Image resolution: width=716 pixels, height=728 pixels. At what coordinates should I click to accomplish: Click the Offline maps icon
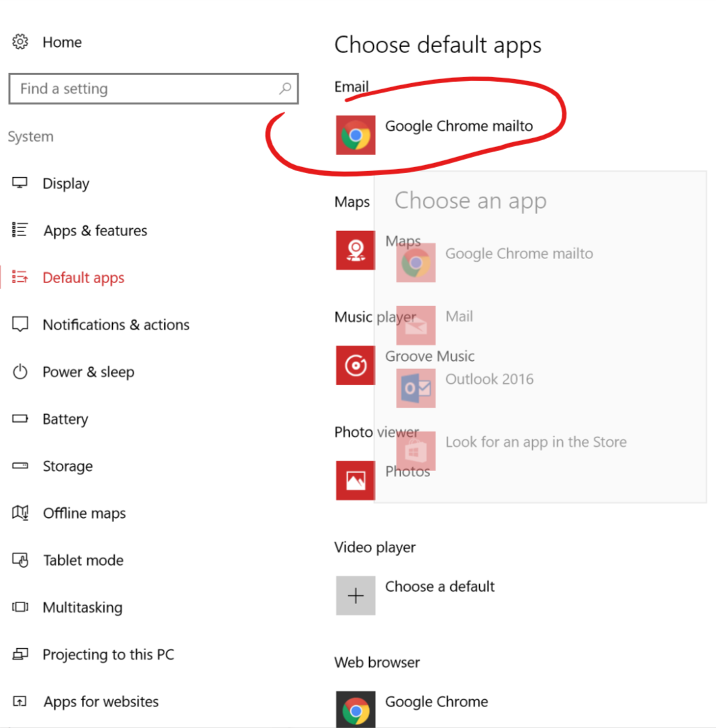(x=20, y=513)
